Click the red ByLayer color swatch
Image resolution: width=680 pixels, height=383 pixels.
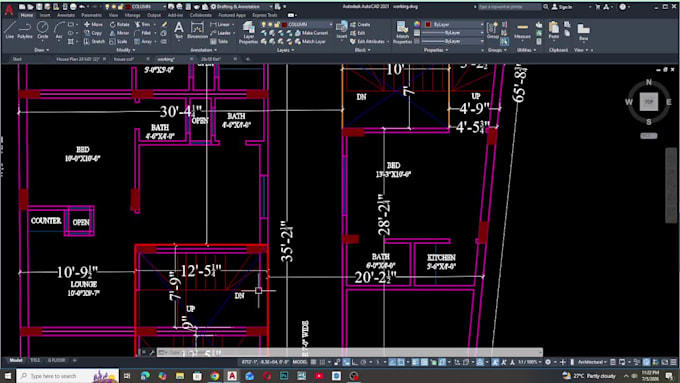pyautogui.click(x=428, y=24)
